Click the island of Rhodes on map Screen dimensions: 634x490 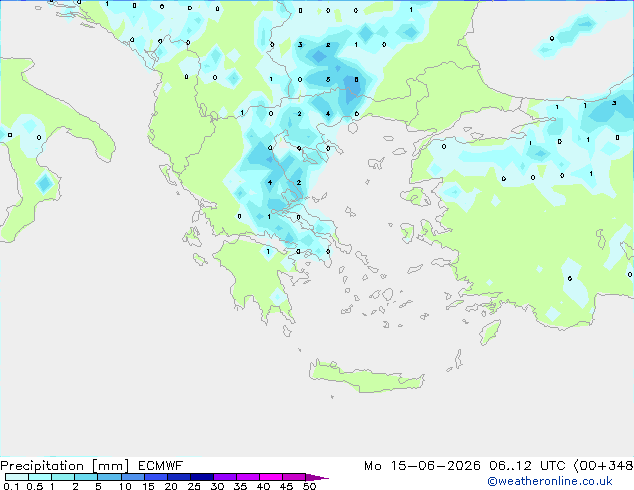[490, 332]
